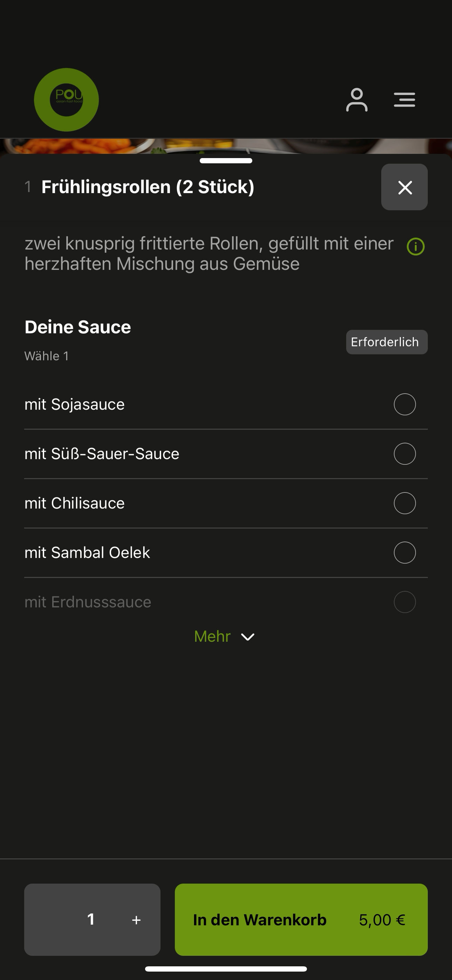This screenshot has width=452, height=980.
Task: Tap the quantity number 1 field
Action: 90,919
